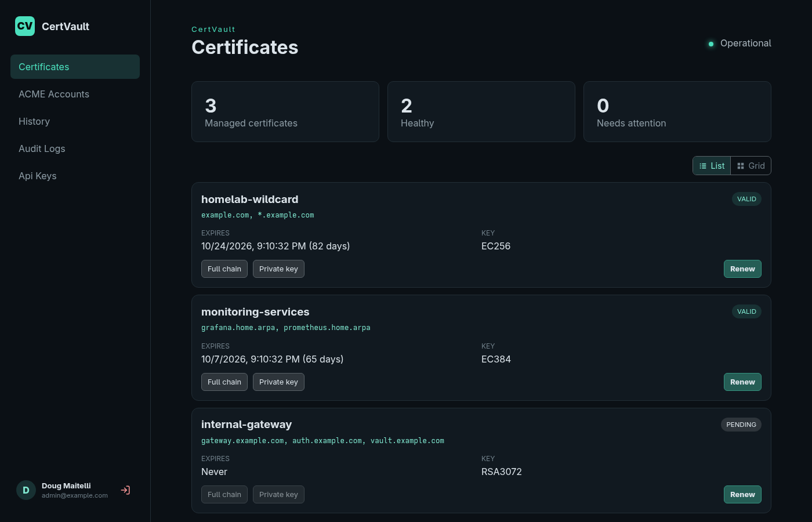812x522 pixels.
Task: Click the Needs attention stat card
Action: point(677,111)
